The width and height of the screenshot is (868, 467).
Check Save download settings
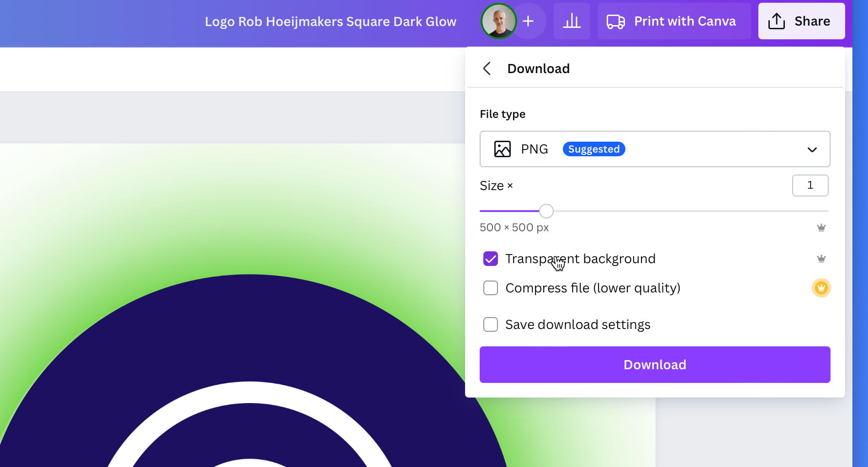490,324
